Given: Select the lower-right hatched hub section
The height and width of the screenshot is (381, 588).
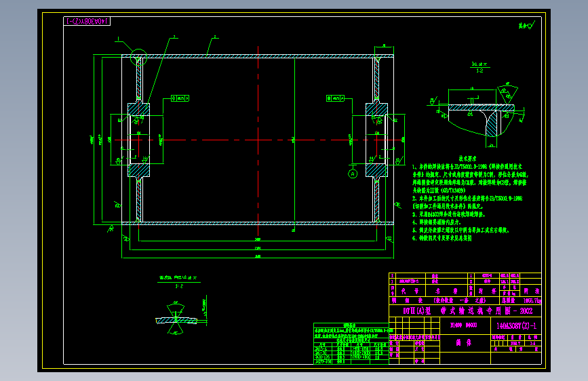Looking at the screenshot, I should tap(376, 170).
